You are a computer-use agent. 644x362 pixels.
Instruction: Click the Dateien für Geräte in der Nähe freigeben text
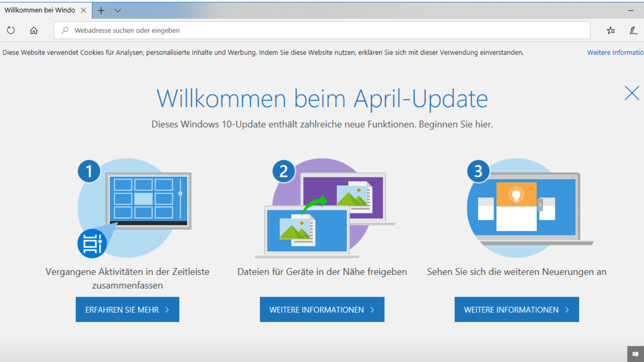click(x=322, y=272)
